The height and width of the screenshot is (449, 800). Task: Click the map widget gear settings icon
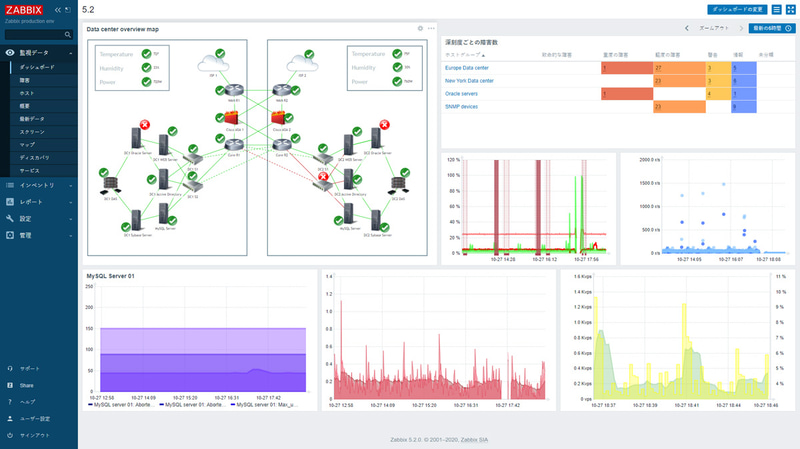(x=420, y=29)
